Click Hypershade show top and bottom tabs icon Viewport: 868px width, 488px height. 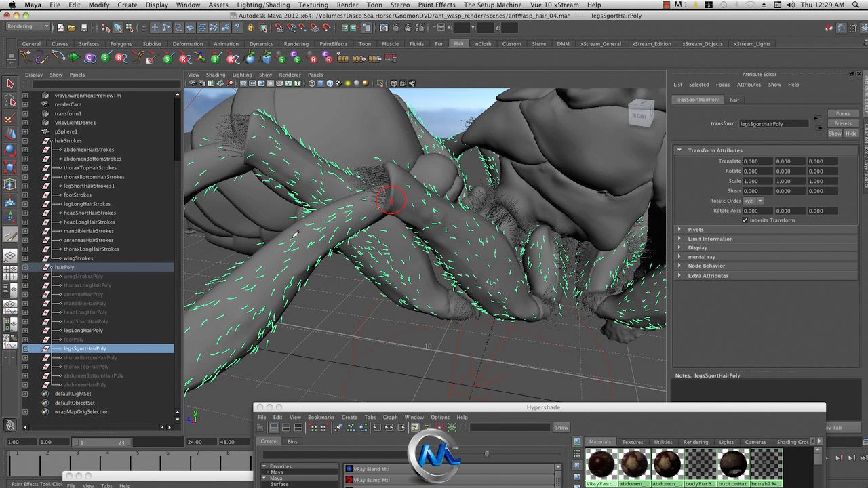(x=298, y=428)
